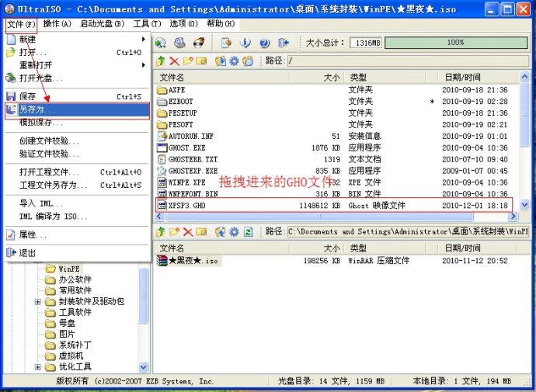The width and height of the screenshot is (536, 392).
Task: Expand the 优化工具 tree node
Action: (38, 367)
